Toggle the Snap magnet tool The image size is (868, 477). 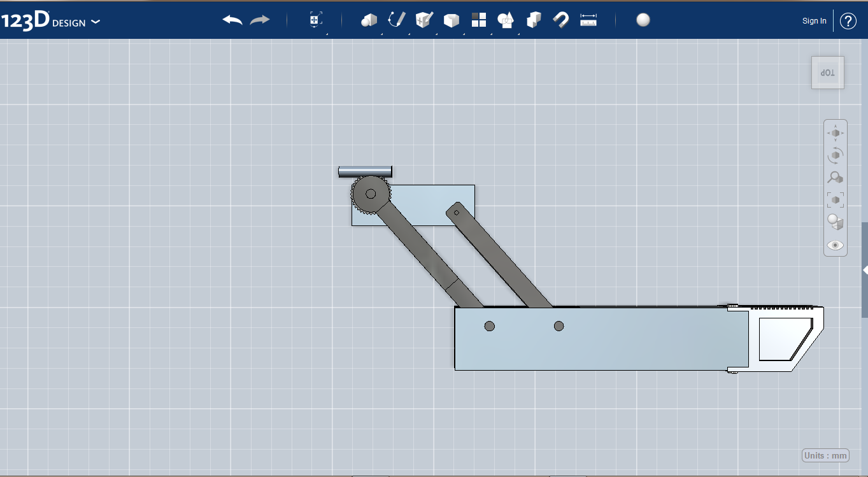[x=561, y=20]
